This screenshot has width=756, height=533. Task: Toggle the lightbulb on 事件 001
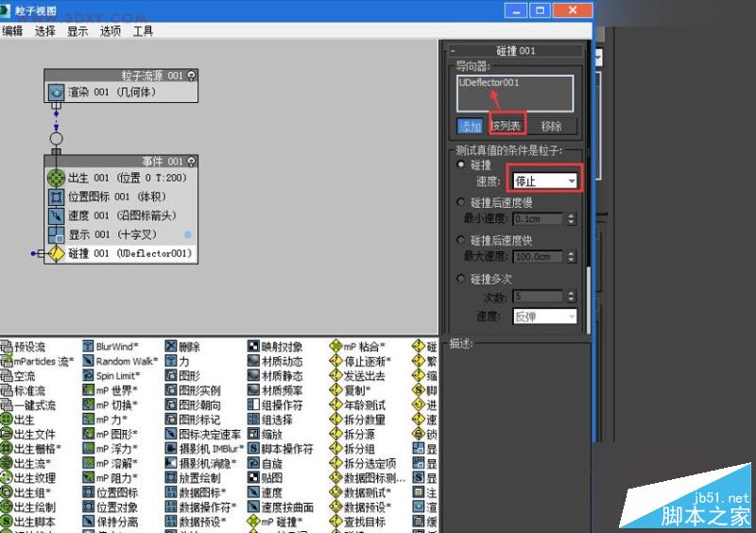click(192, 161)
